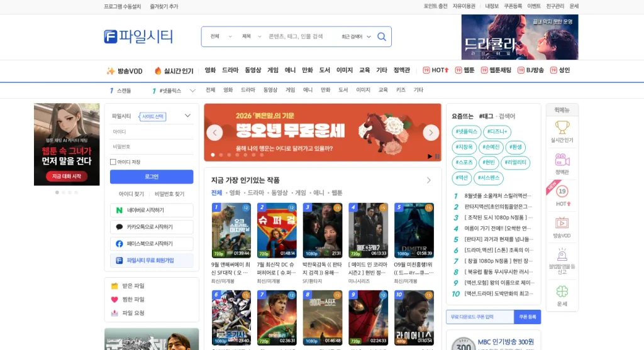
Task: Switch to the 검색어 tab
Action: click(507, 116)
